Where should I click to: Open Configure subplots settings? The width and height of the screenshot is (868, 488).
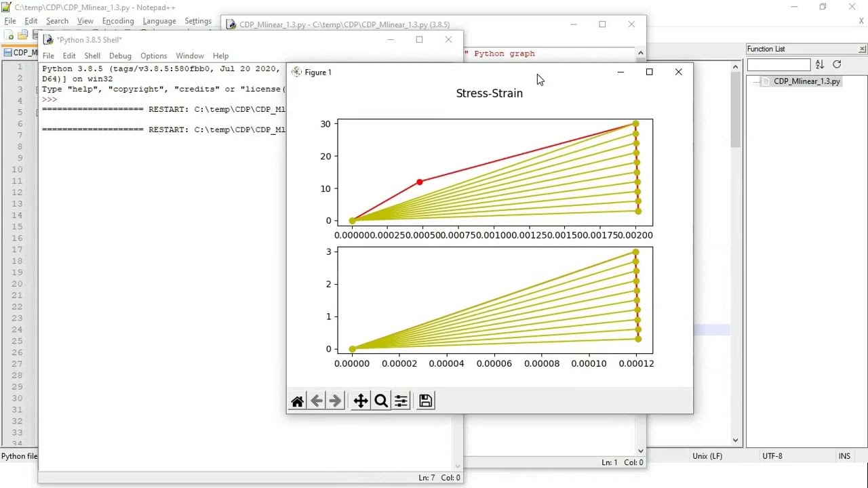pyautogui.click(x=401, y=401)
